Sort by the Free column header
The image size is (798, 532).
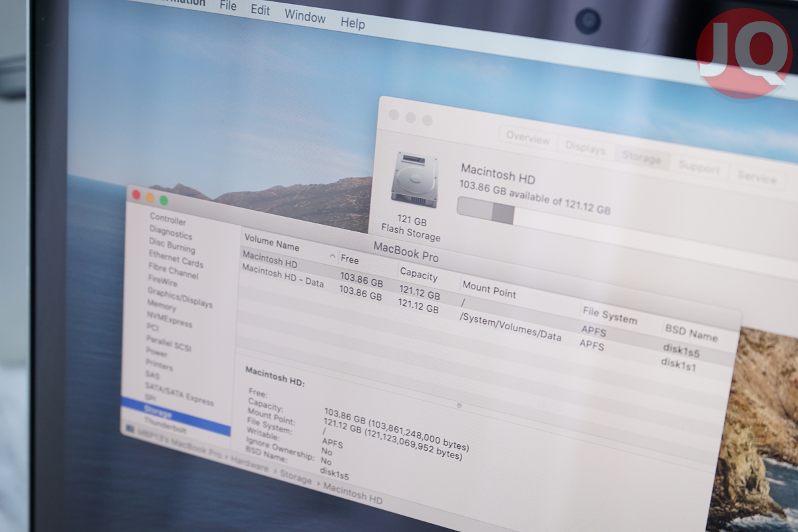[350, 260]
